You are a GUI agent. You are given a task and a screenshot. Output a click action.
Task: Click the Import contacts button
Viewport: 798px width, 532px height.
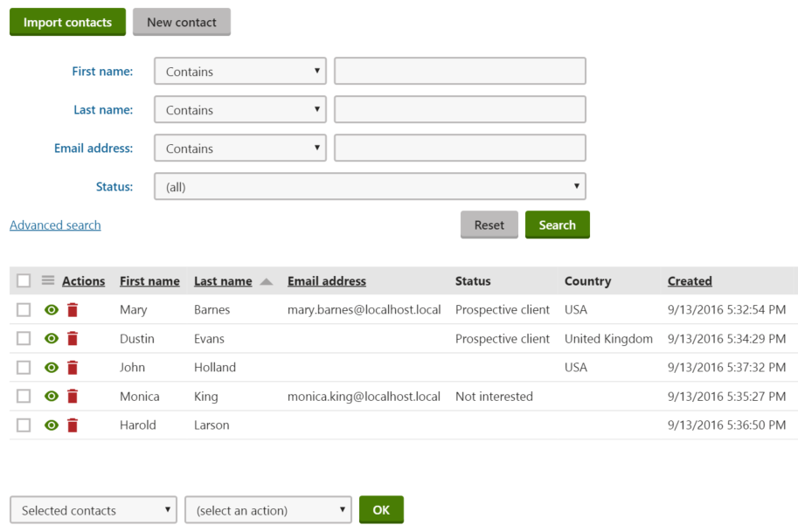click(67, 22)
